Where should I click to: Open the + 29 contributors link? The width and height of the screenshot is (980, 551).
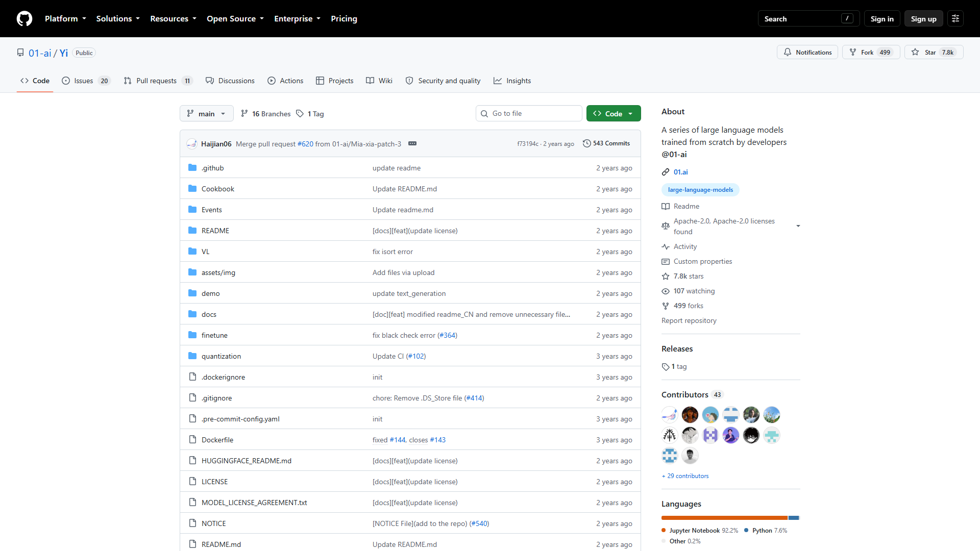click(x=685, y=476)
